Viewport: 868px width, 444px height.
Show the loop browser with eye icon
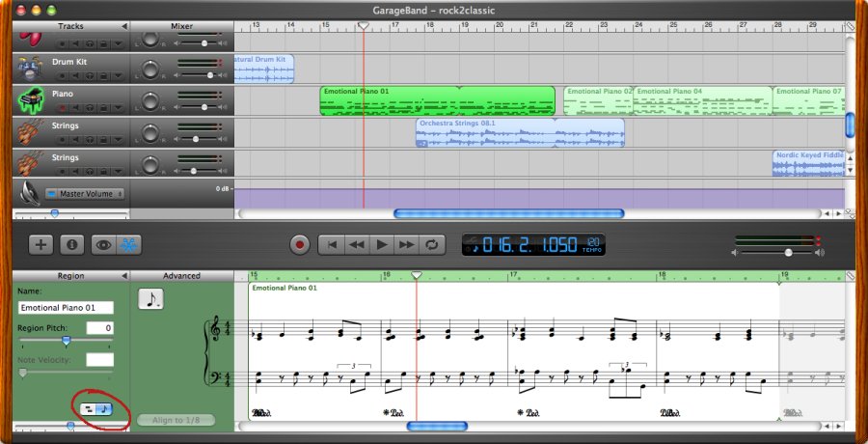click(x=103, y=244)
